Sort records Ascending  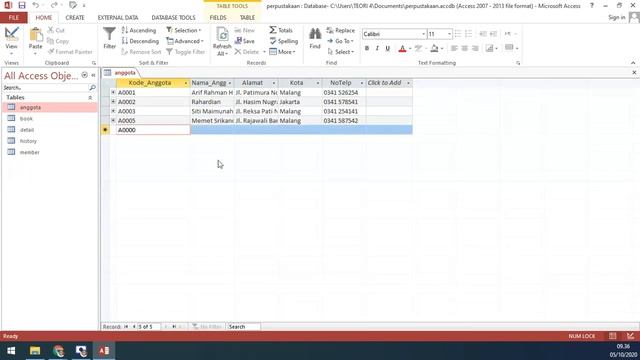139,30
